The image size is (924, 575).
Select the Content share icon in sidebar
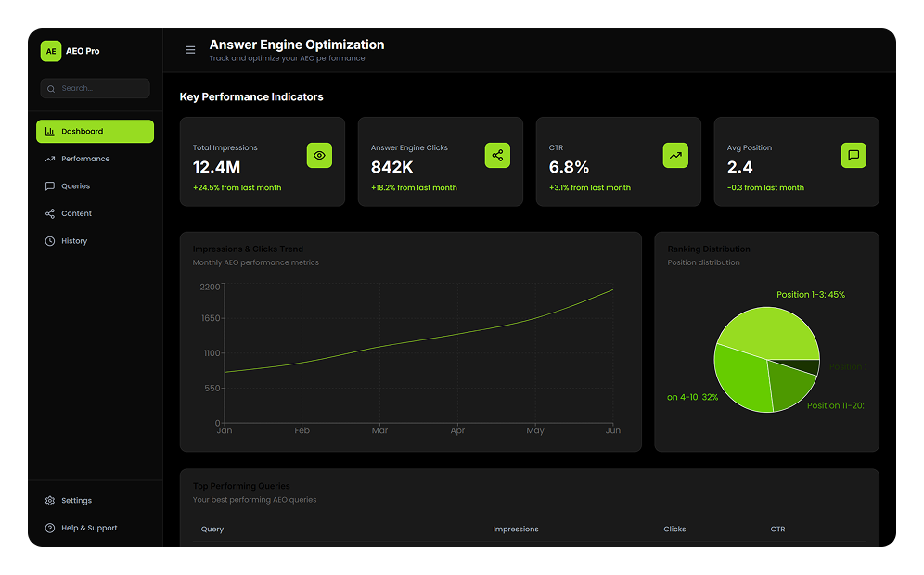(x=49, y=213)
